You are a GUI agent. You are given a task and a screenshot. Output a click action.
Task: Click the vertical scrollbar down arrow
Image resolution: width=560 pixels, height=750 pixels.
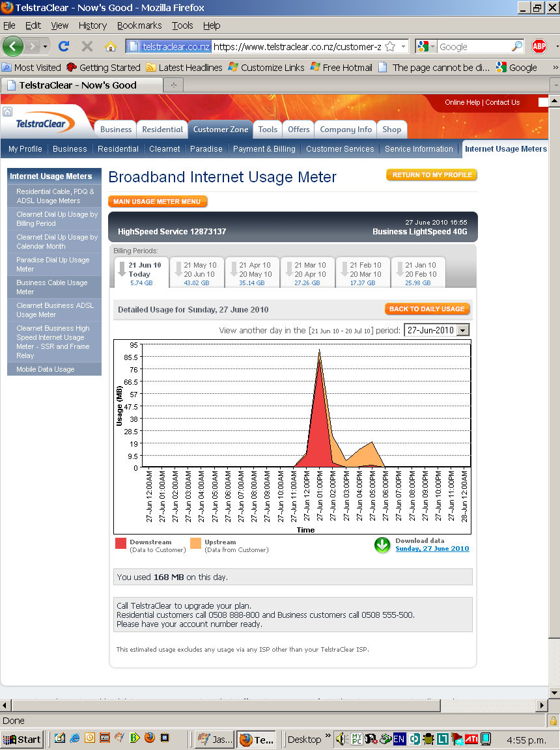[x=554, y=693]
